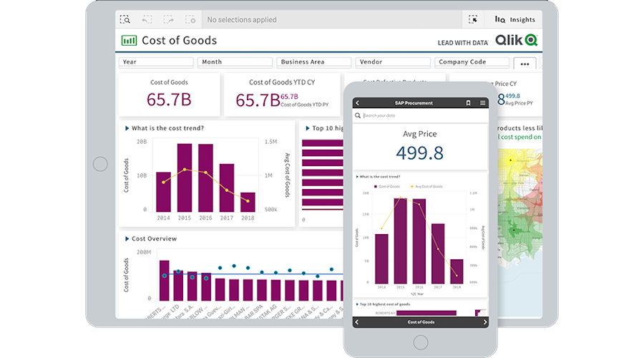Click the green sheet chart icon
Viewport: 644px width, 358px height.
[x=130, y=41]
